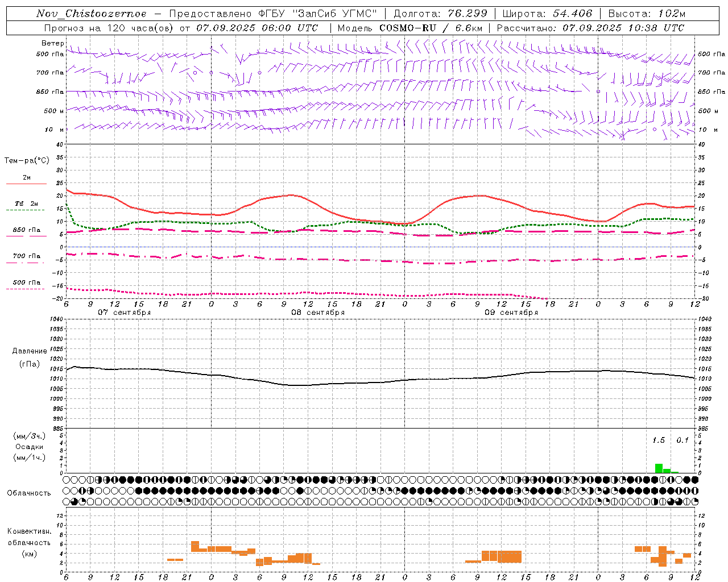
Task: Click the "Давление" pressure panel label
Action: point(30,351)
